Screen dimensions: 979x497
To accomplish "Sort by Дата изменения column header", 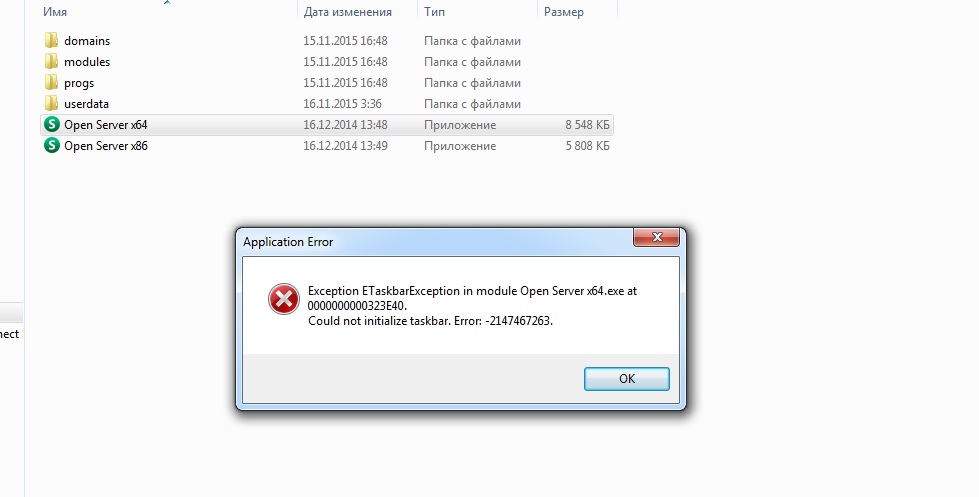I will [x=348, y=12].
